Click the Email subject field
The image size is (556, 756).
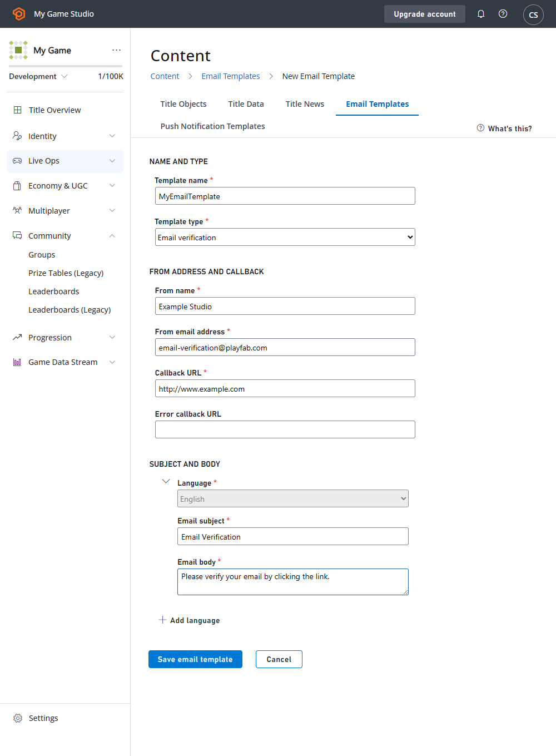(x=293, y=536)
